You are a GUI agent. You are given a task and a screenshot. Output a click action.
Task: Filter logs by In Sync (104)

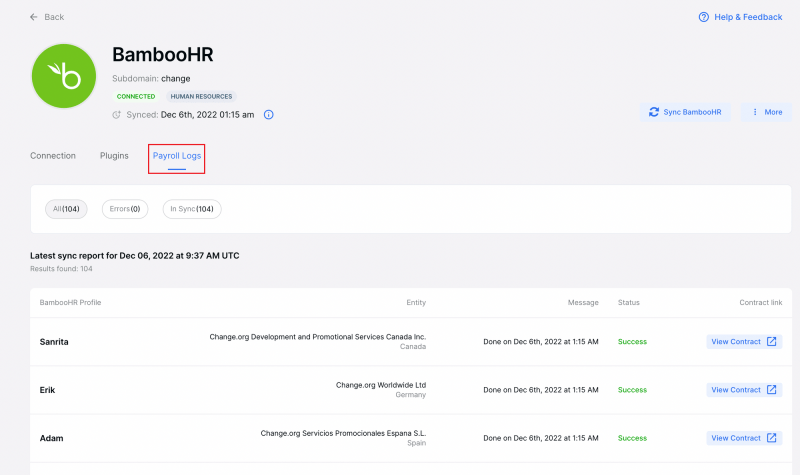pos(192,209)
